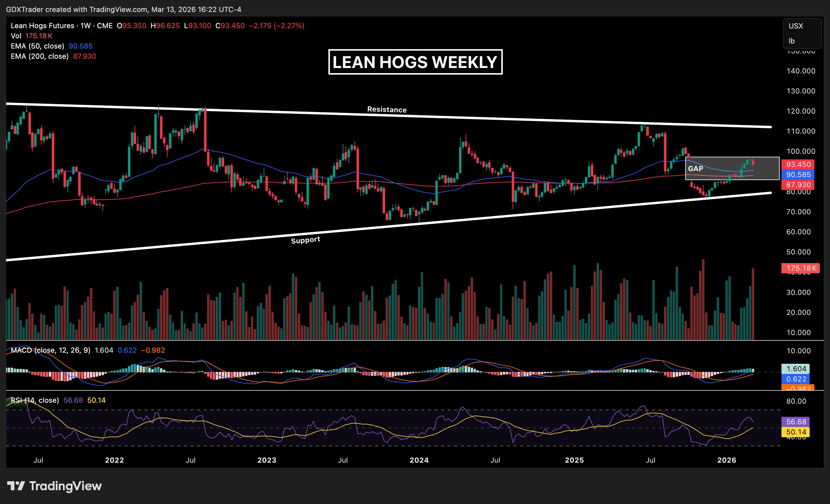Screen dimensions: 830x504
Task: Click the RSI (14, close) pane label
Action: tap(35, 400)
